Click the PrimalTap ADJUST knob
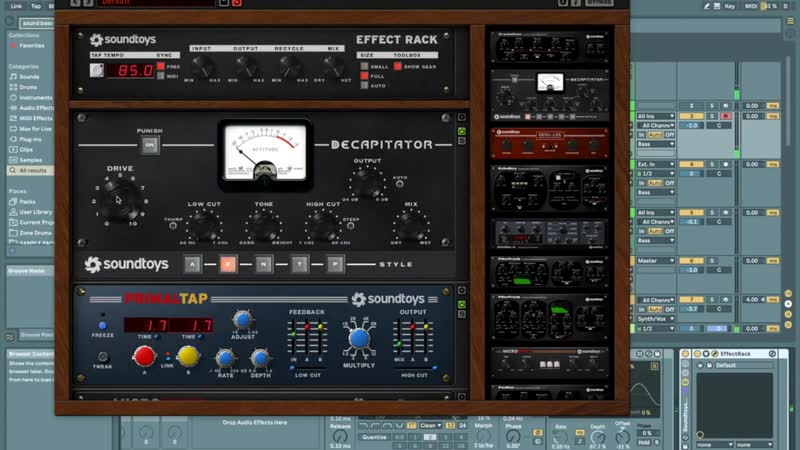The image size is (800, 450). pos(242,320)
